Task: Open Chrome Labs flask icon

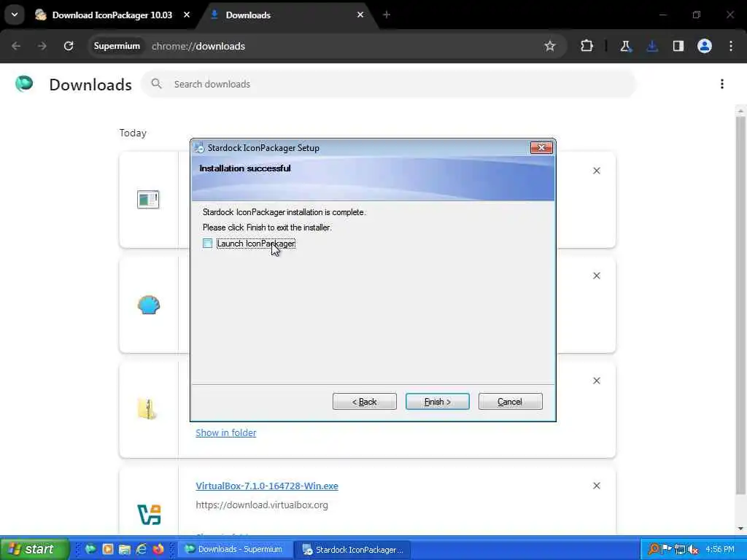Action: (x=625, y=46)
